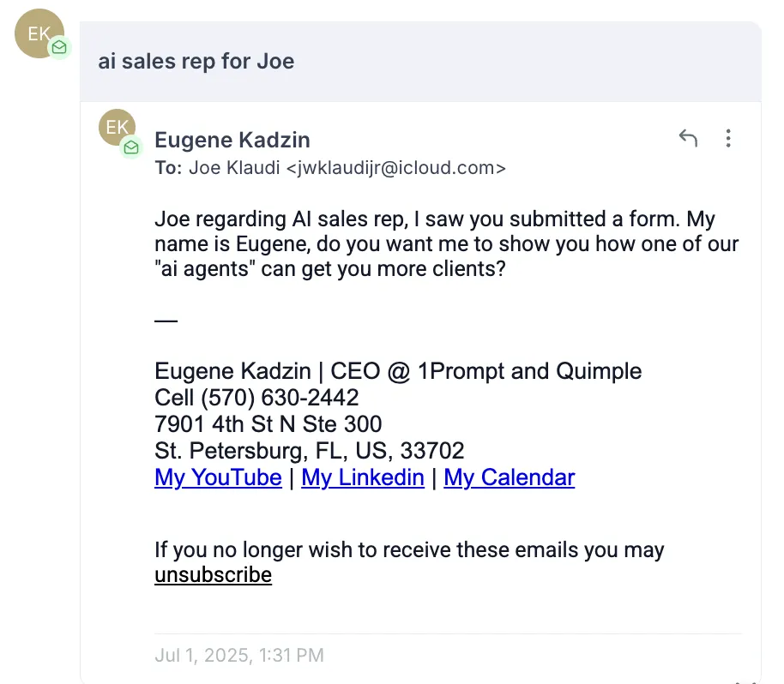Click the 'To:' label
784x684 pixels.
(x=168, y=168)
